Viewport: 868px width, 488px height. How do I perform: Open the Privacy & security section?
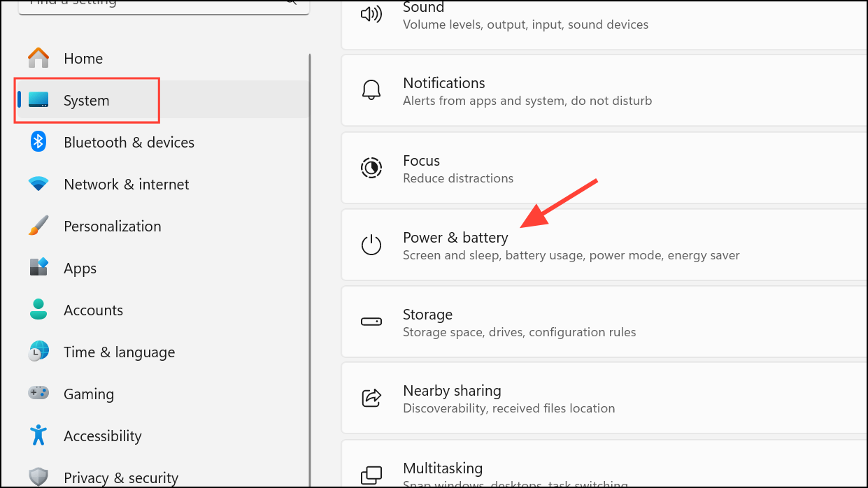click(120, 478)
